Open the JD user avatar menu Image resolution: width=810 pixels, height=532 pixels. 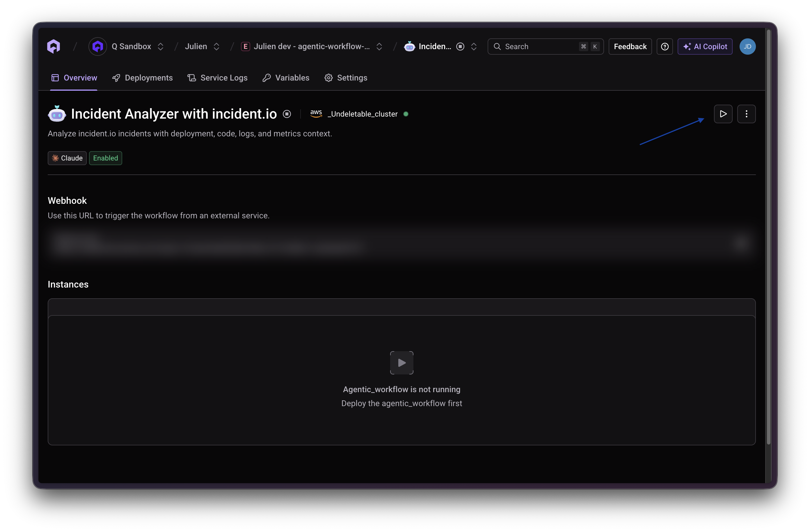click(747, 47)
